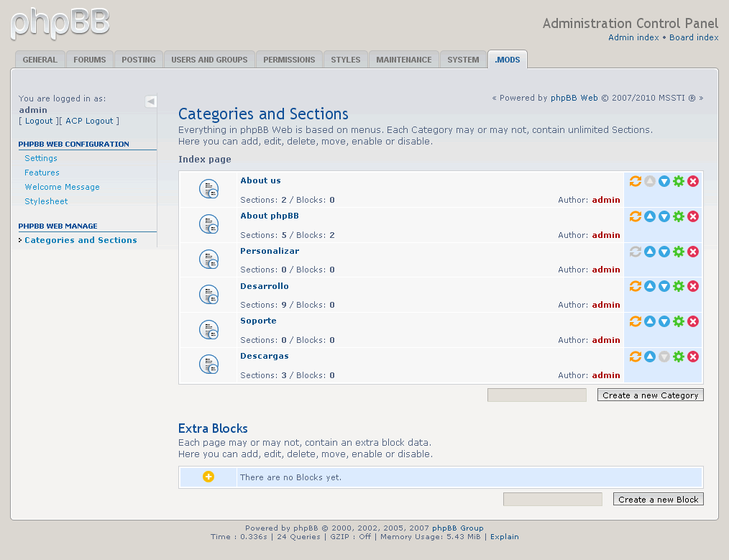Click the orange circular-arrows icon for Descargas

[x=635, y=357]
